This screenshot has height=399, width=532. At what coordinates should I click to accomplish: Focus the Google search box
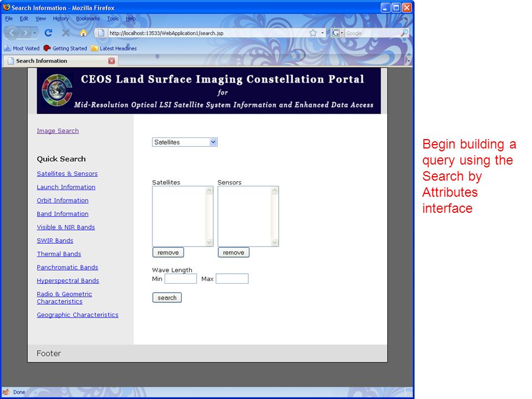pos(372,33)
